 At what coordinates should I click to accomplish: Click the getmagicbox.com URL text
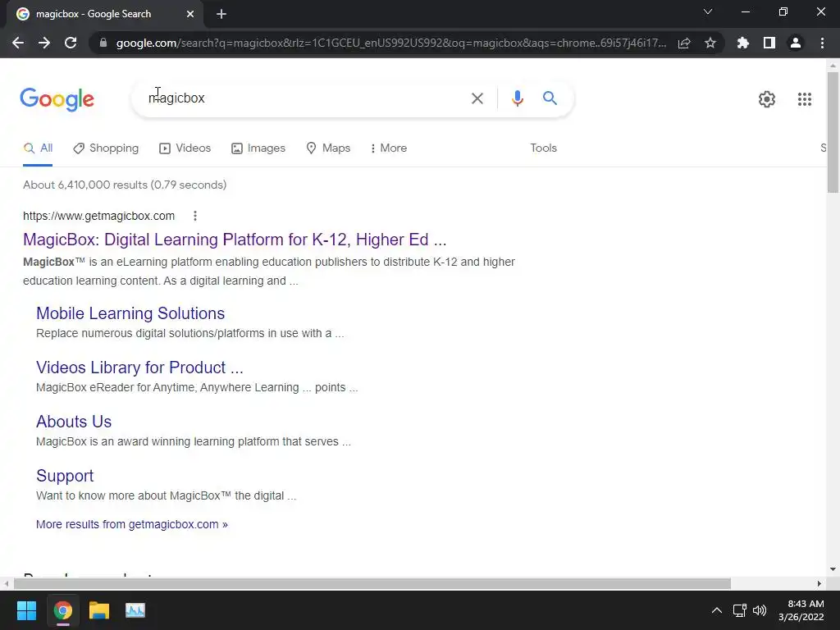pyautogui.click(x=98, y=216)
